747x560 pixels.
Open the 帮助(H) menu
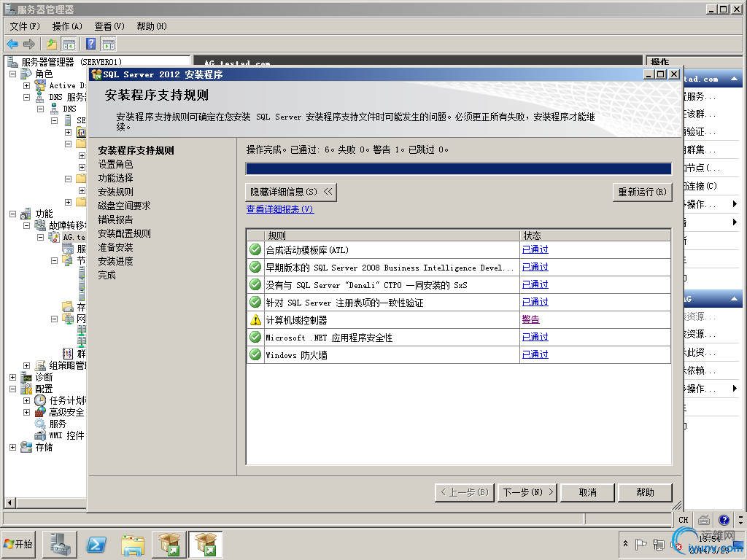[x=152, y=26]
